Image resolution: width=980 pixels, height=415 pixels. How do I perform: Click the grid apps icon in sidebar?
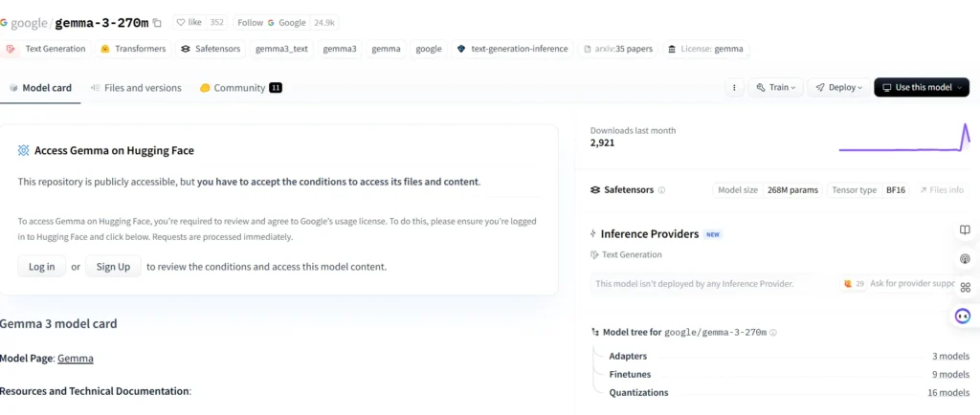[965, 287]
